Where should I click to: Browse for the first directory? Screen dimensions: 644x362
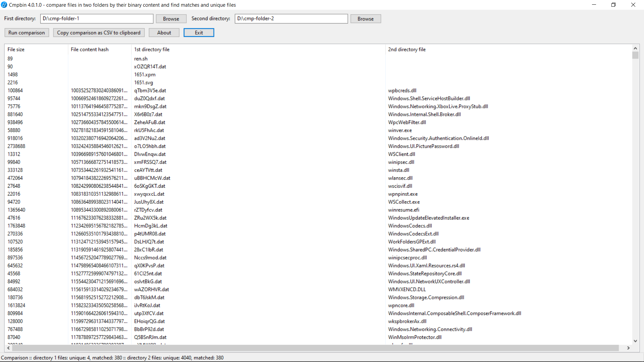coord(171,19)
